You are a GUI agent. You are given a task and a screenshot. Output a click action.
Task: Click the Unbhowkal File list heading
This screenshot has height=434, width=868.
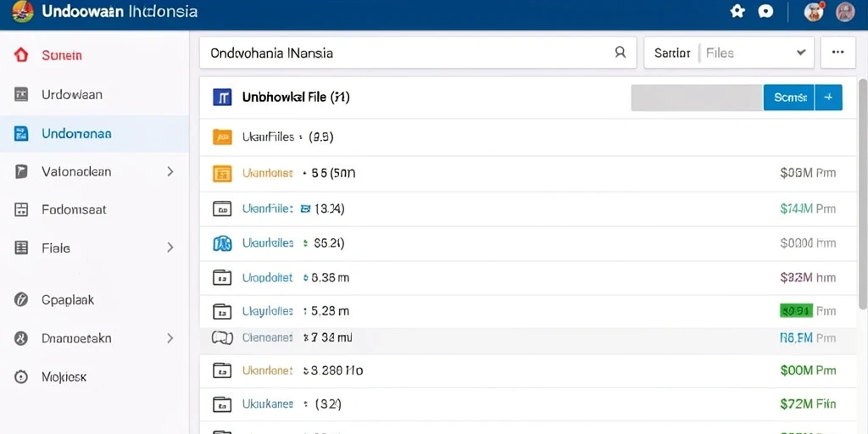tap(296, 98)
